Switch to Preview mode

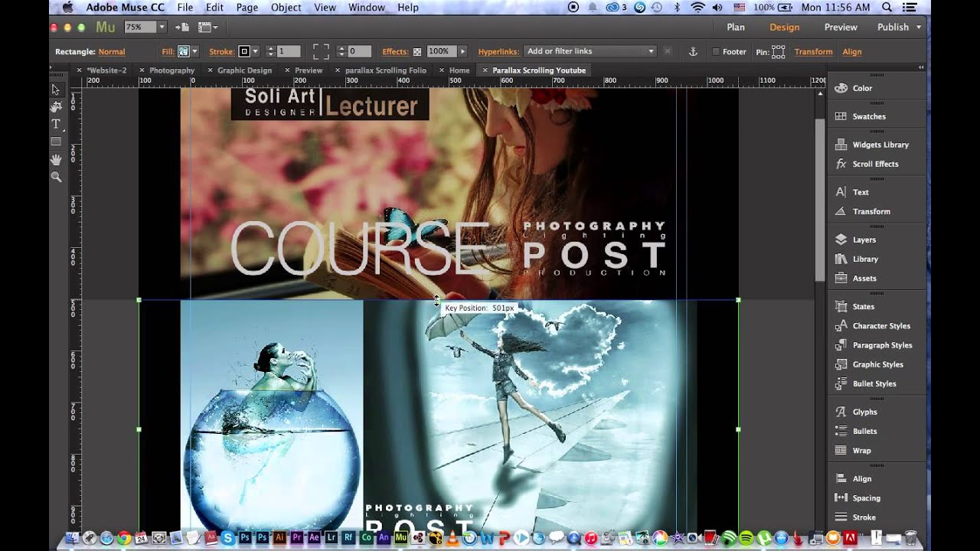[841, 27]
